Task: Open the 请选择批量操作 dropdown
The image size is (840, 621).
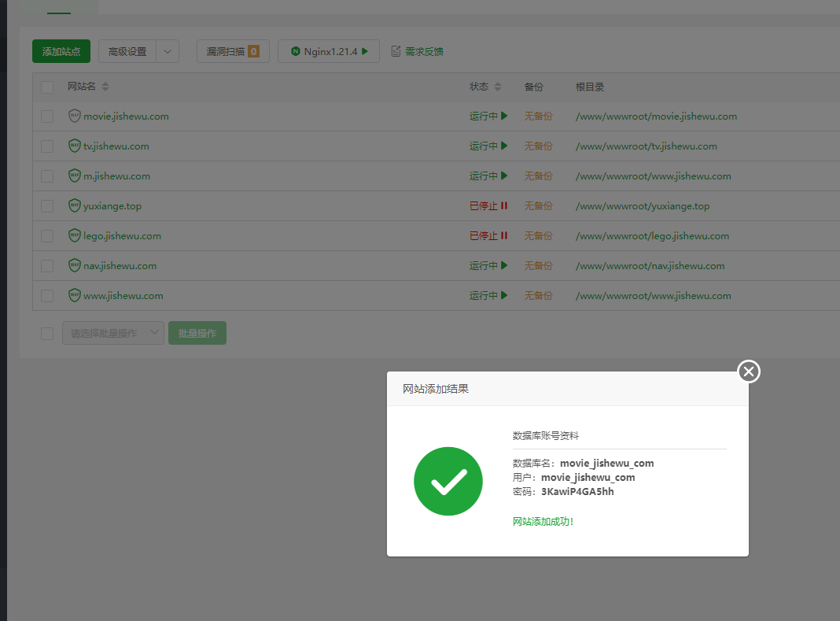Action: coord(113,333)
